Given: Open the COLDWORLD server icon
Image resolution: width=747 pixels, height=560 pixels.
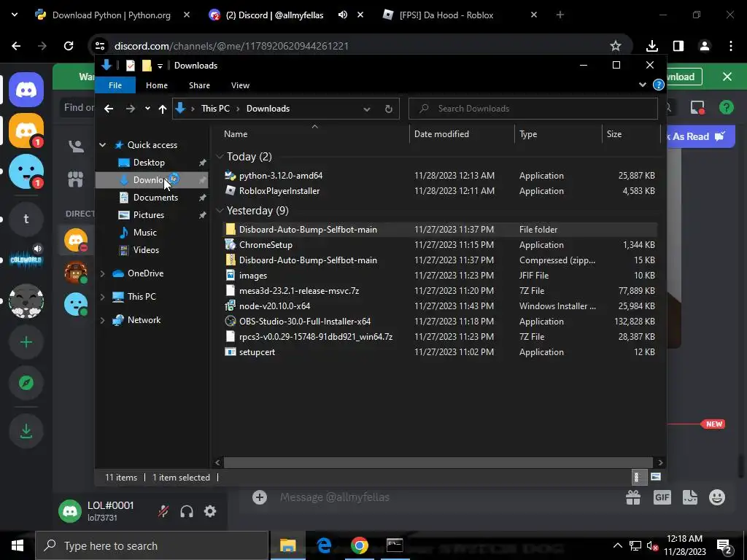Looking at the screenshot, I should pos(26,260).
